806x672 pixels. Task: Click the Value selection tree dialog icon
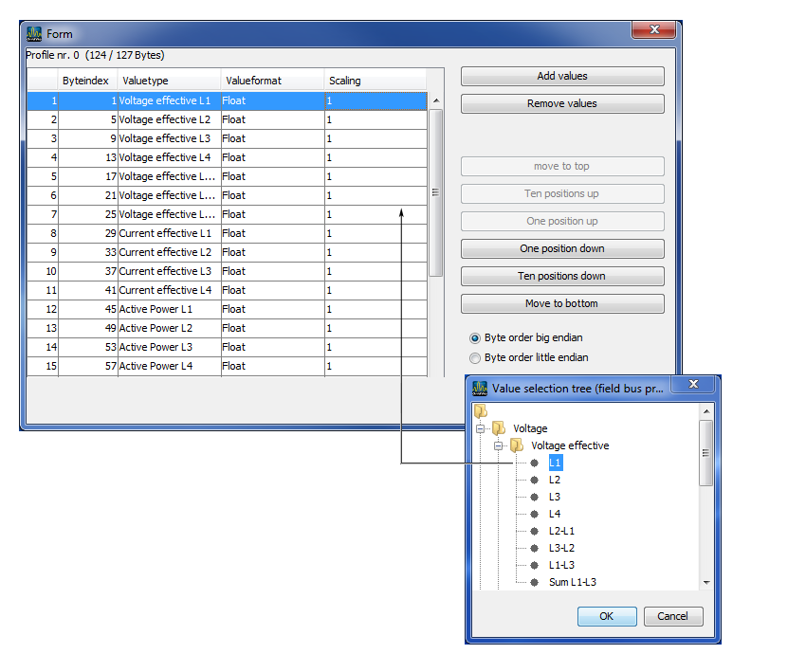coord(477,386)
